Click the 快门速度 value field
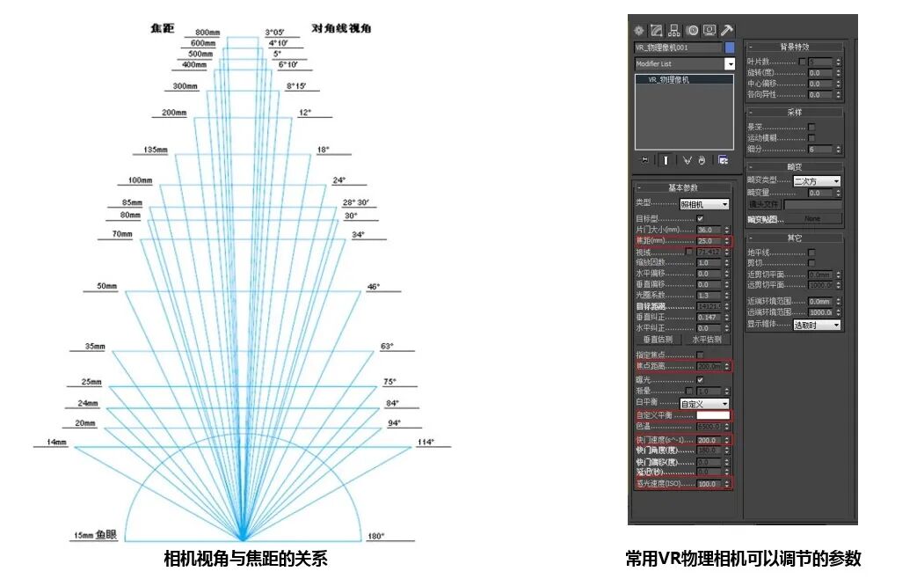Image resolution: width=924 pixels, height=586 pixels. point(709,441)
